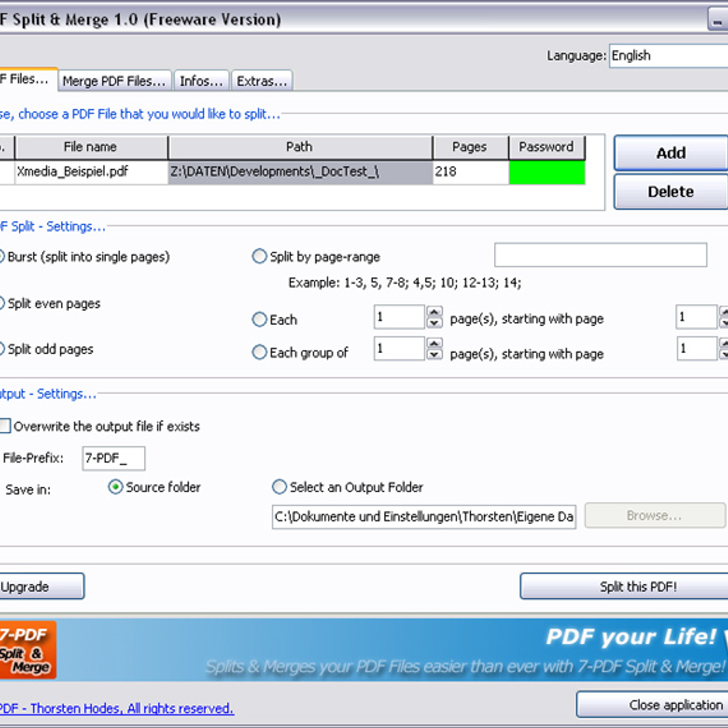Enable Overwrite the output file if exists
Image resolution: width=728 pixels, height=728 pixels.
pyautogui.click(x=5, y=426)
